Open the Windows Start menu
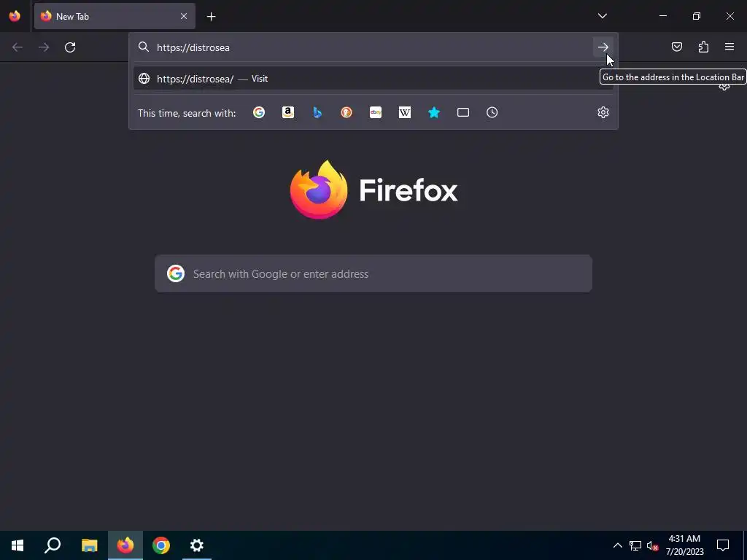747x560 pixels. (18, 545)
